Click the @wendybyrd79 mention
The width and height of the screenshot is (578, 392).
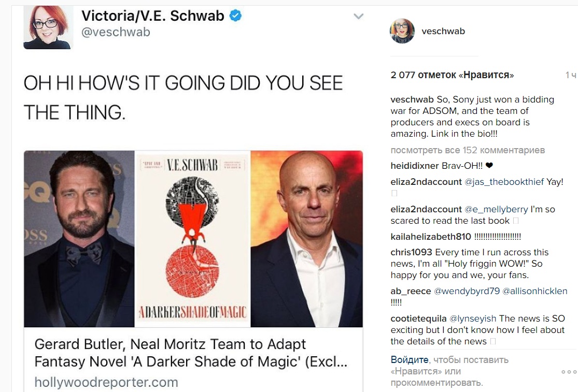tap(467, 291)
